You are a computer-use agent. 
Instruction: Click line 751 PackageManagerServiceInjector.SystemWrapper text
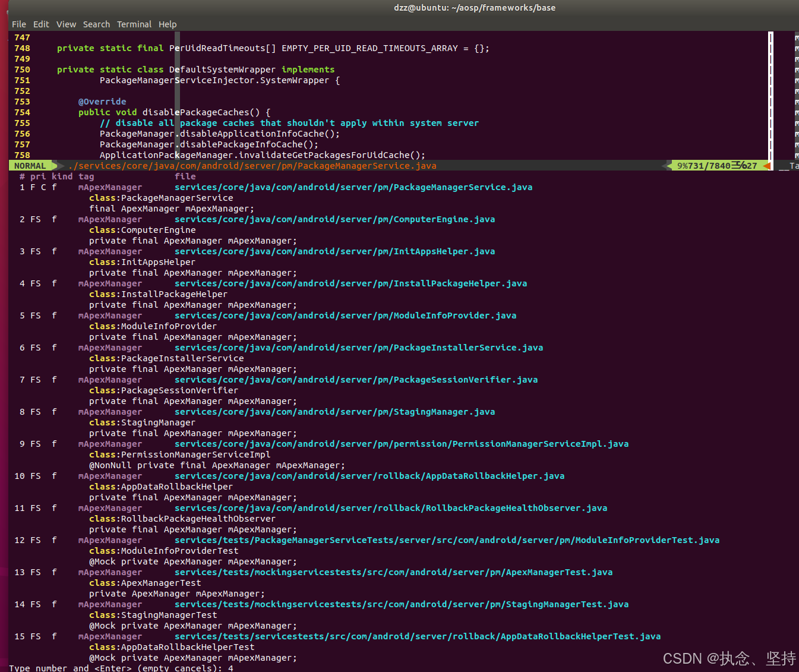pyautogui.click(x=220, y=80)
